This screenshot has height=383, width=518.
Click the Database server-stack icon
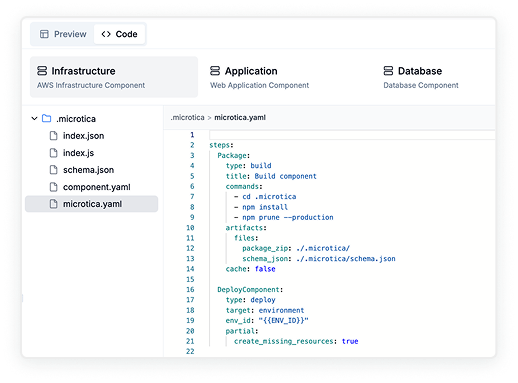[x=388, y=71]
